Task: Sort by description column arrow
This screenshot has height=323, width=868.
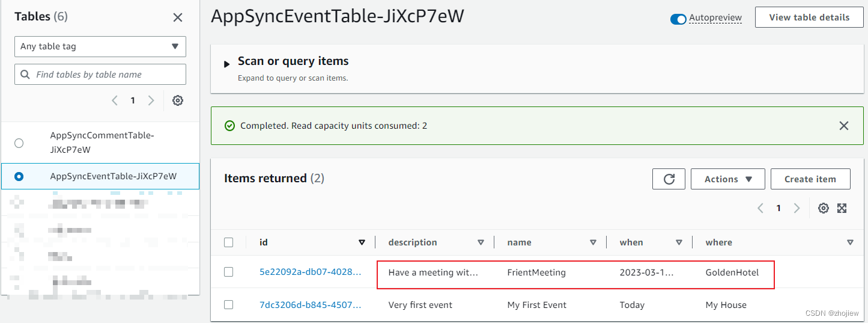Action: point(481,242)
